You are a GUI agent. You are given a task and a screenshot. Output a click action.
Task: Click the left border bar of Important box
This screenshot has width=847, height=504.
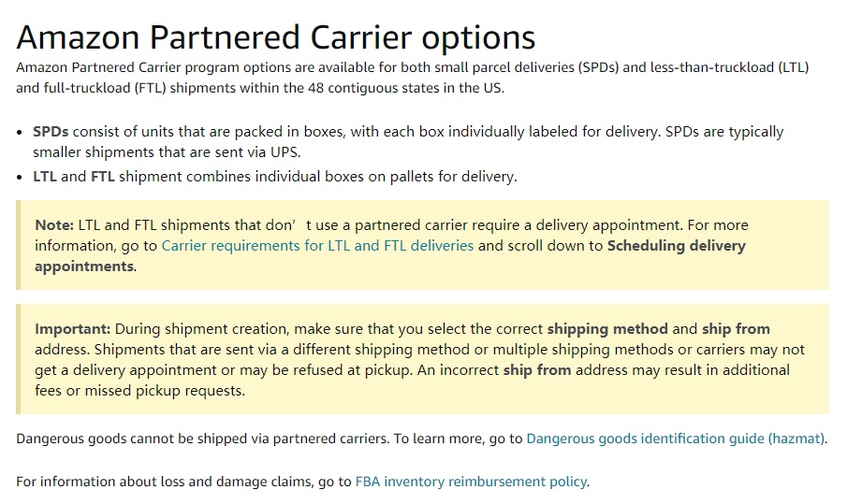tap(18, 359)
